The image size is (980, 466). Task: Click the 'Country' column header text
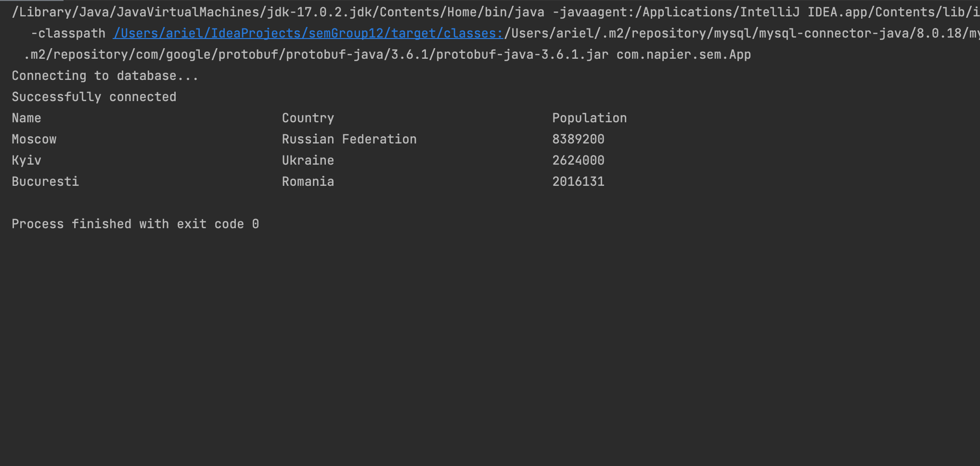click(308, 118)
